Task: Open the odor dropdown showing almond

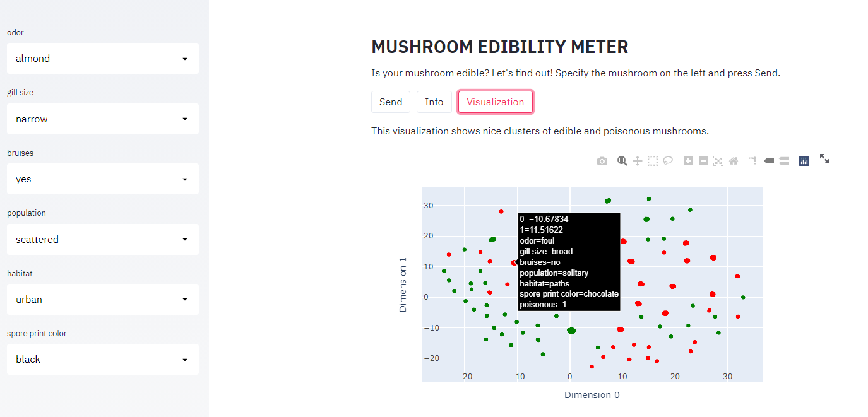Action: [x=103, y=58]
